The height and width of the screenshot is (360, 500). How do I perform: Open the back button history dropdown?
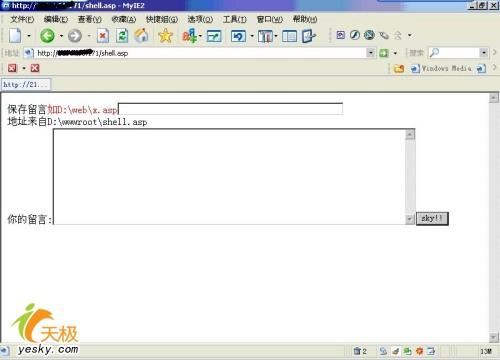coord(62,36)
